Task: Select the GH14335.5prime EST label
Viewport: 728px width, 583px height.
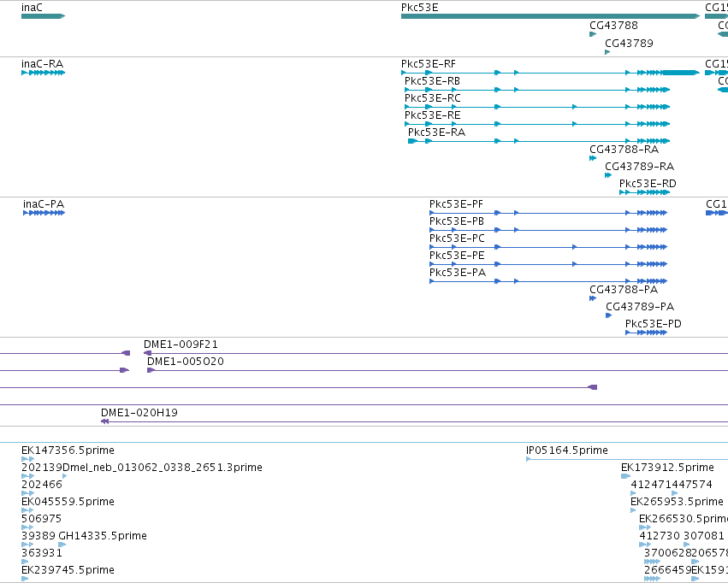Action: pyautogui.click(x=103, y=536)
